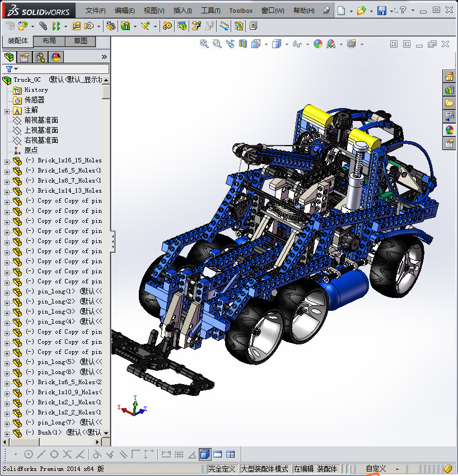The image size is (458, 476).
Task: Toggle the tangent snap
Action: (x=96, y=454)
